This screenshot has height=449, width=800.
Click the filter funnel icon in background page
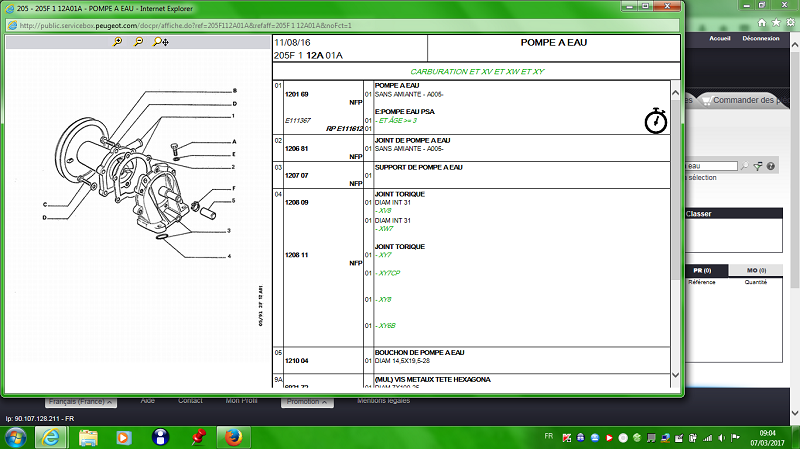pos(758,166)
